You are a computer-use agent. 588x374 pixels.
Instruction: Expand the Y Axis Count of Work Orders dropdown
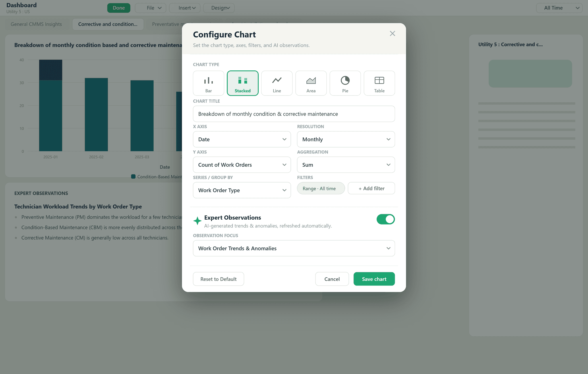point(242,165)
